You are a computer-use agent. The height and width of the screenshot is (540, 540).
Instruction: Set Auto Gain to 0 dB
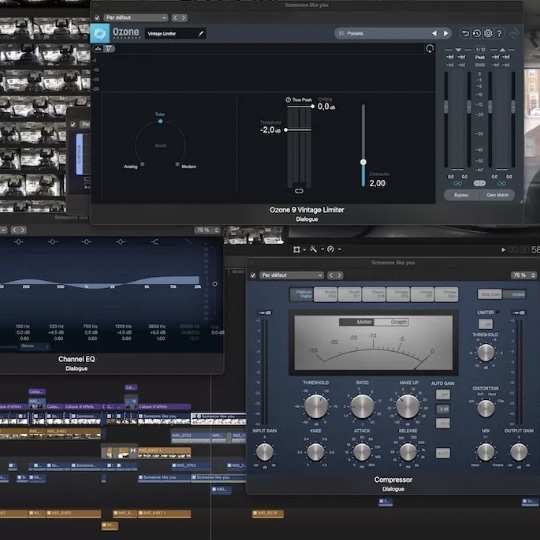click(443, 409)
